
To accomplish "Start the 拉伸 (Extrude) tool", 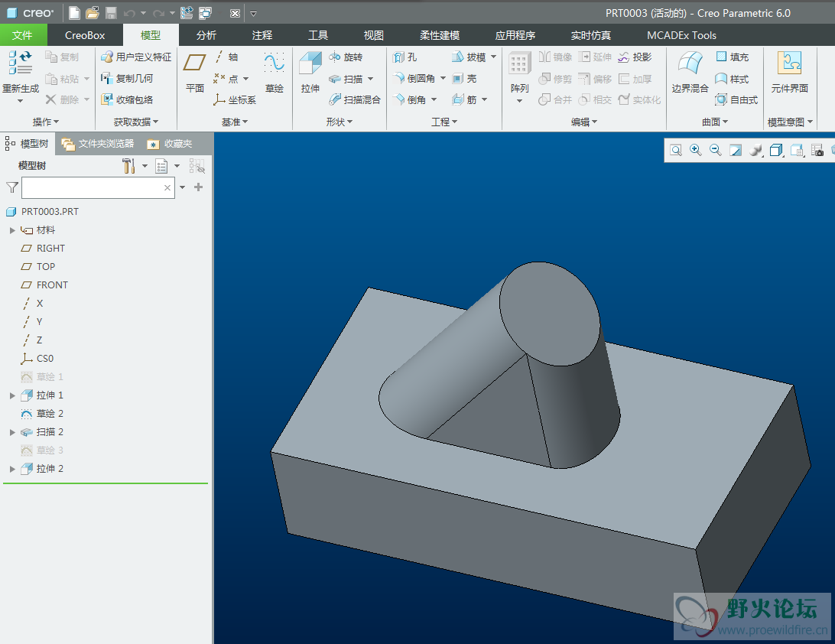I will pyautogui.click(x=310, y=73).
